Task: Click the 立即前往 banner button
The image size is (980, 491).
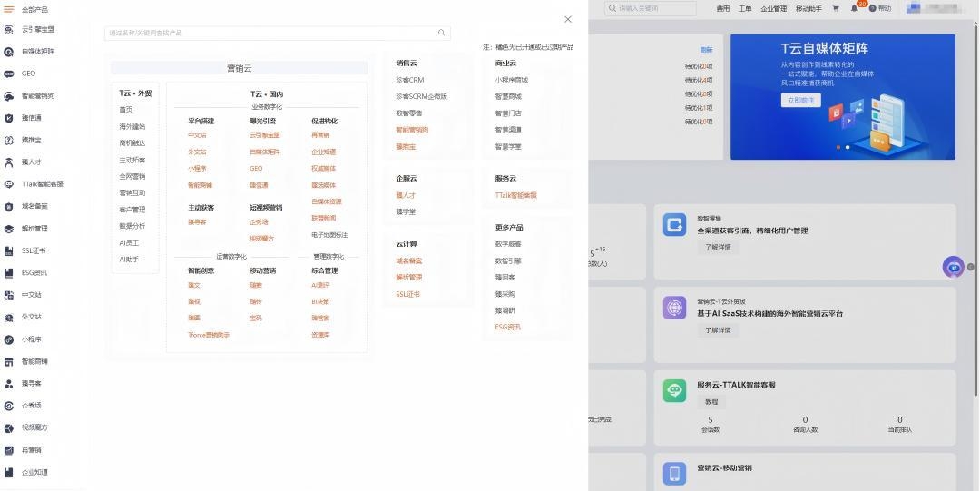Action: (x=800, y=100)
